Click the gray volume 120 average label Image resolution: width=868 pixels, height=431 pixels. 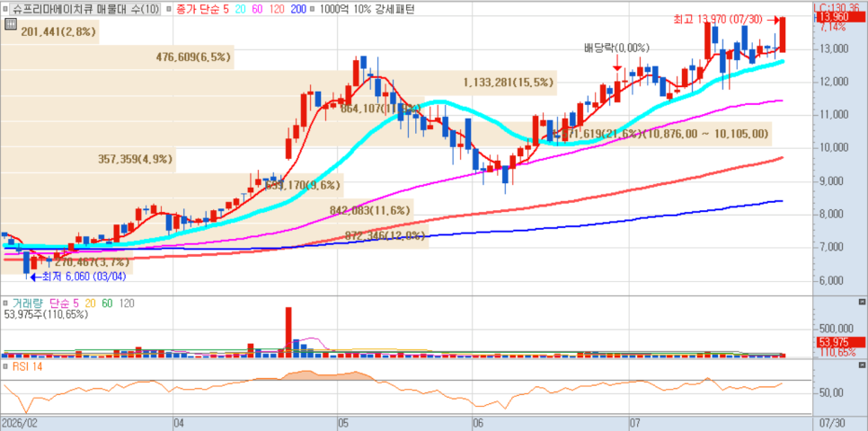click(x=126, y=303)
